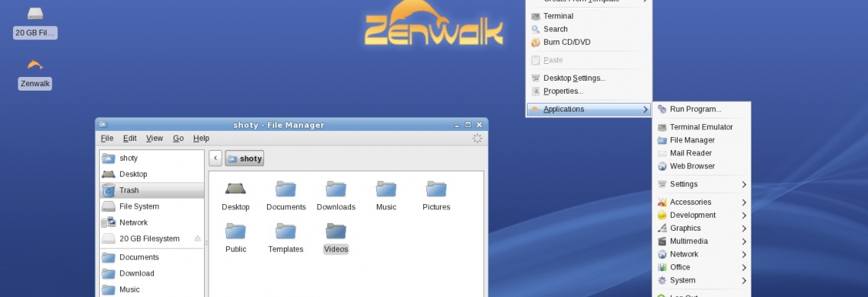Open the Help menu in File Manager

[x=201, y=139]
